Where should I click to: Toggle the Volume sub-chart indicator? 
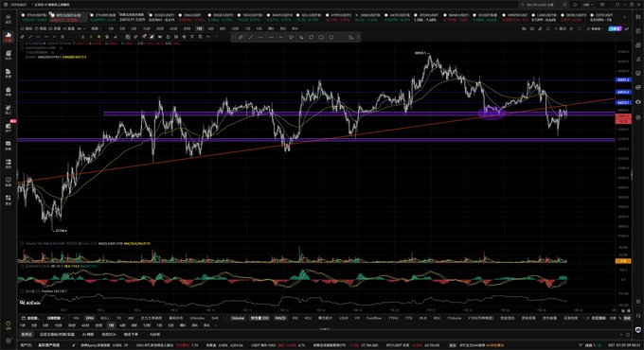(x=238, y=318)
